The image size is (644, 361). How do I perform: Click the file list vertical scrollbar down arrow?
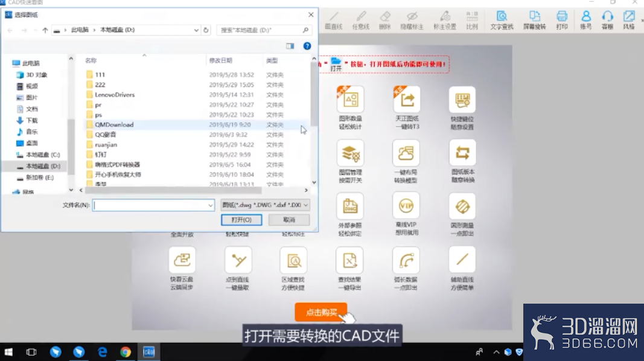point(314,182)
